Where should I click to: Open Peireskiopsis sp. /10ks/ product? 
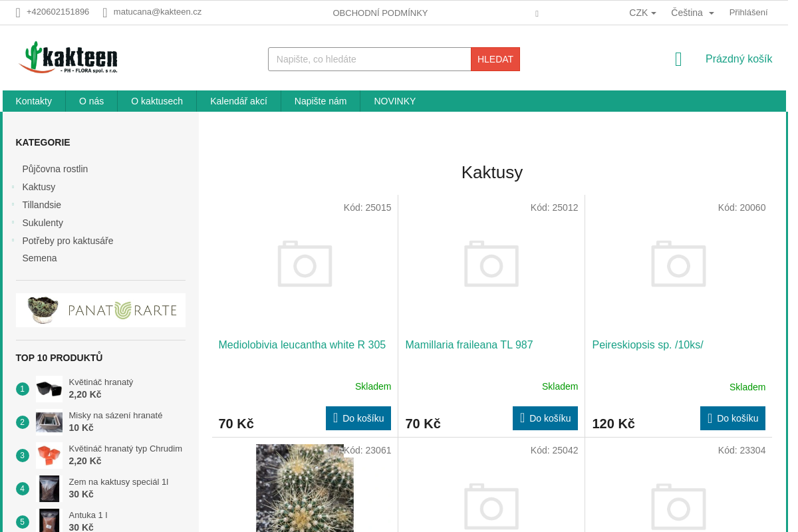[x=648, y=345]
